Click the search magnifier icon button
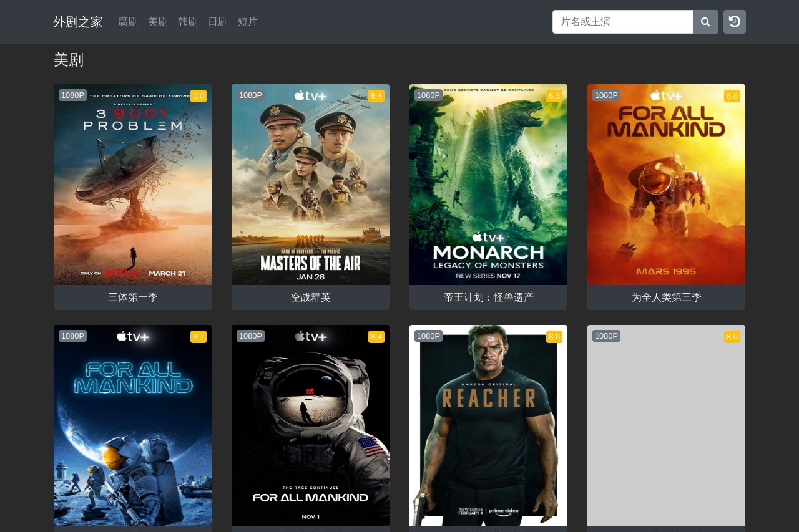 coord(705,22)
